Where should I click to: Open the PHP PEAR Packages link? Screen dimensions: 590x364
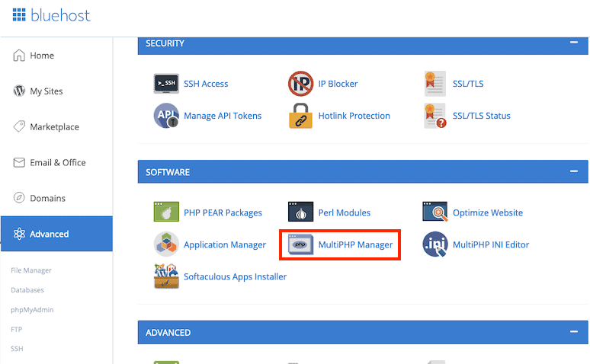coord(223,212)
